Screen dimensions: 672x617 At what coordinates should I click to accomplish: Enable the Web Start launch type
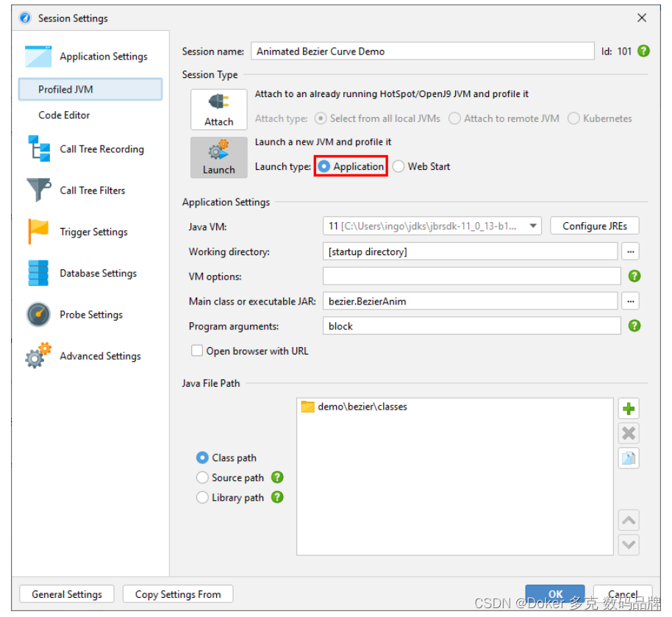398,166
